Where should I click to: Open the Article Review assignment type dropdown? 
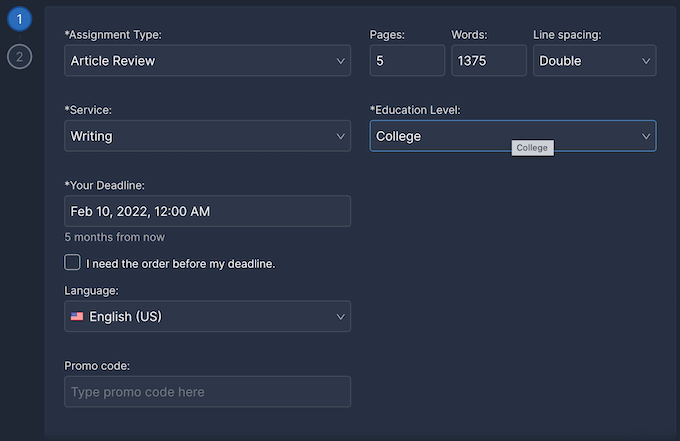[200, 61]
